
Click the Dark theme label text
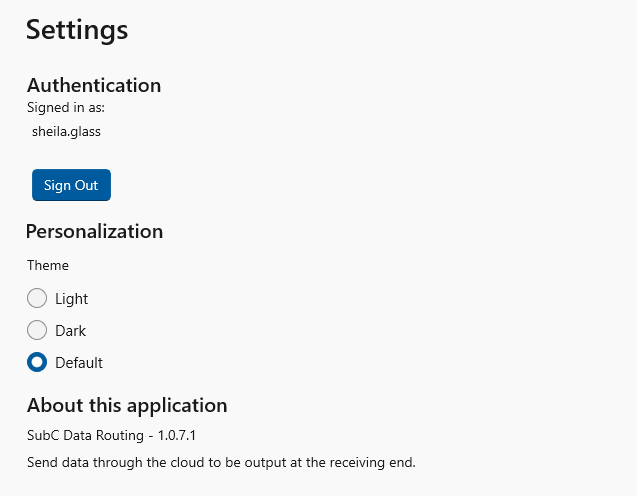coord(71,330)
